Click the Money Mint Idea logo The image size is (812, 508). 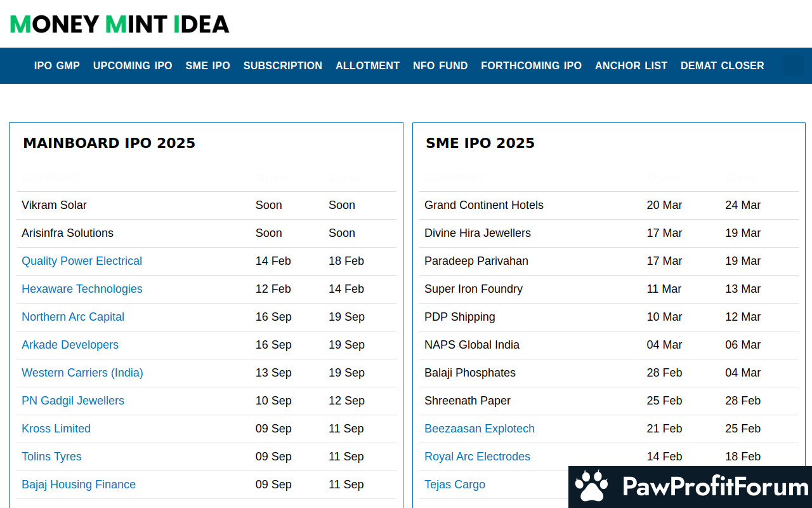pos(119,24)
